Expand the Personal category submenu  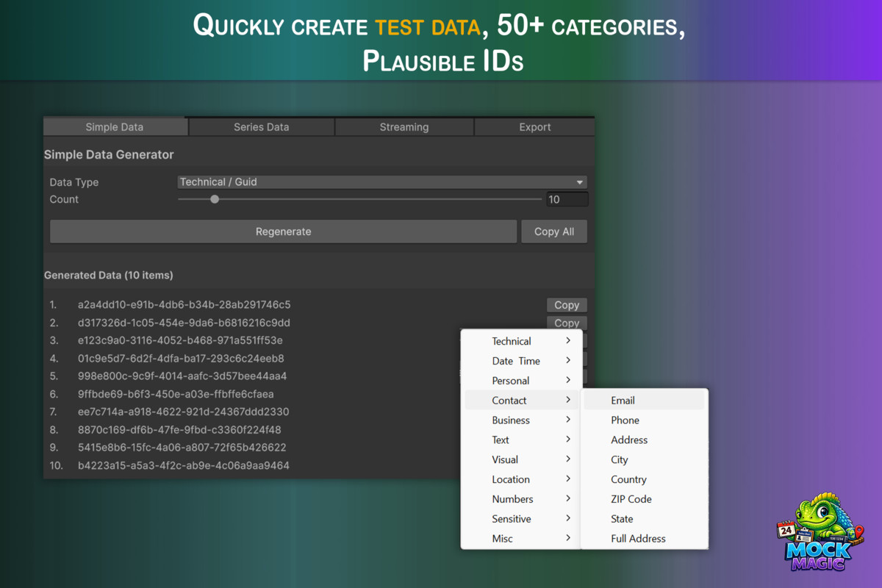pos(522,381)
